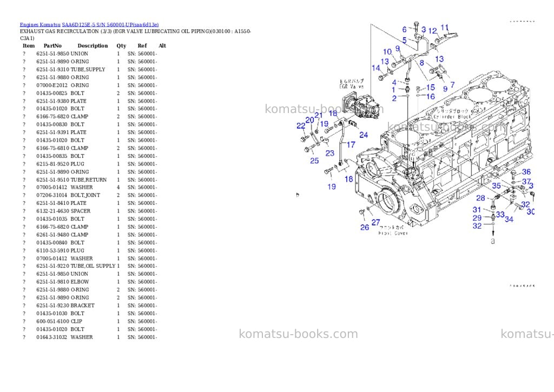Click the Item column header
554x392 pixels.
point(29,46)
